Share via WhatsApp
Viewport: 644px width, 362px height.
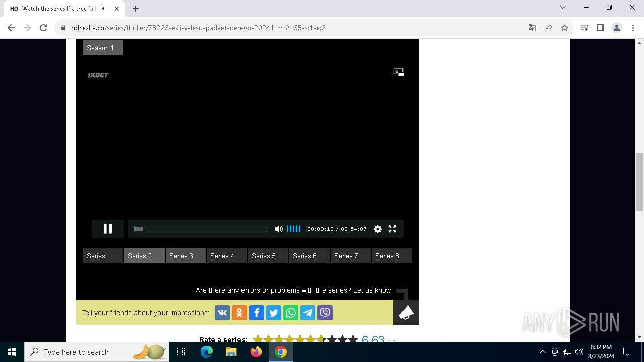(x=291, y=313)
